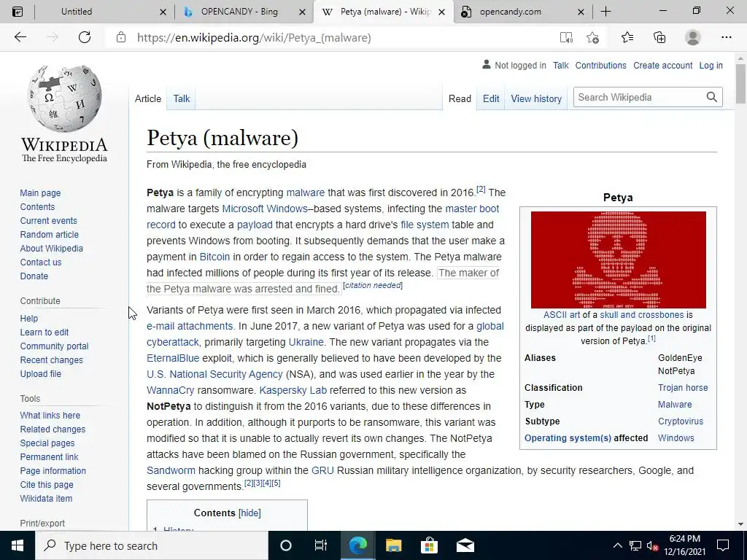Switch to OPENCANDY - Bing tab
Viewport: 747px width, 560px height.
[239, 12]
